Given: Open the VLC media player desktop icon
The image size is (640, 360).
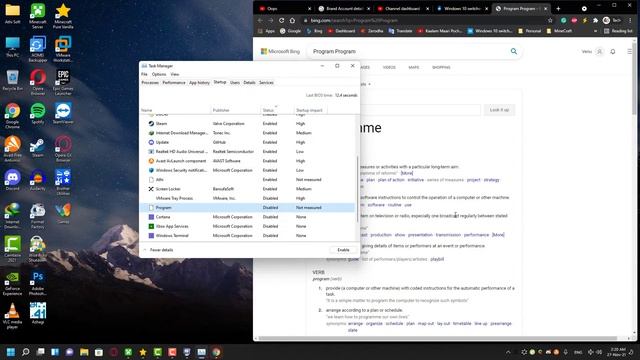Looking at the screenshot, I should point(12,316).
